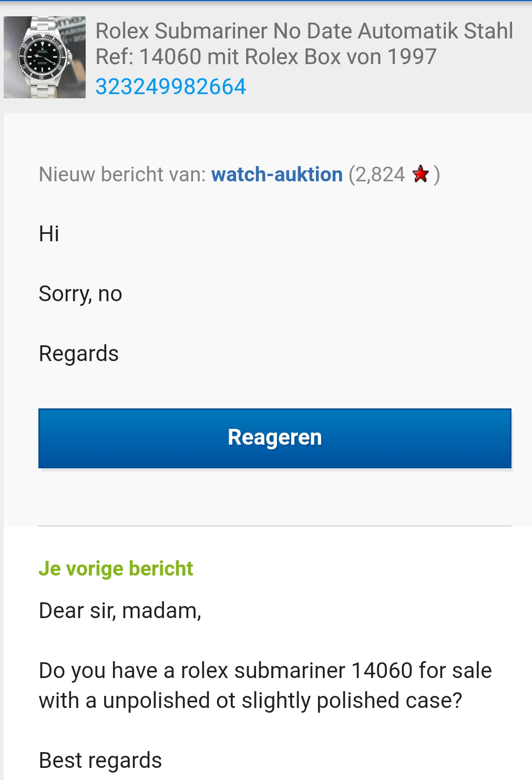Viewport: 532px width, 780px height.
Task: Click the red feedback star icon
Action: point(421,174)
